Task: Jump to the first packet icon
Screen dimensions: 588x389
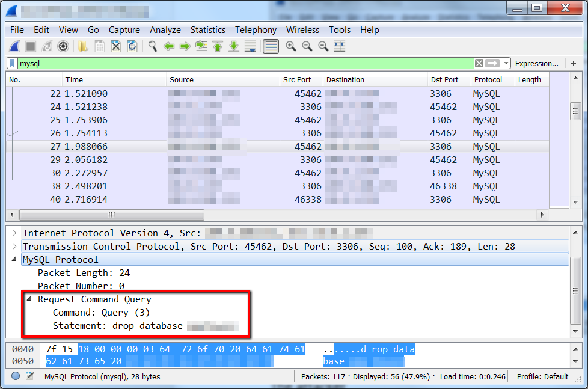Action: click(218, 46)
